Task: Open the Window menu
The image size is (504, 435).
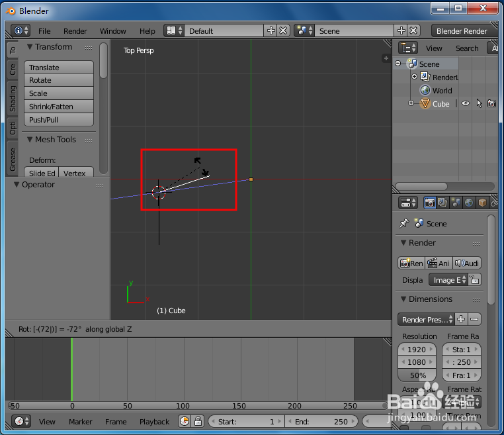Action: click(113, 31)
